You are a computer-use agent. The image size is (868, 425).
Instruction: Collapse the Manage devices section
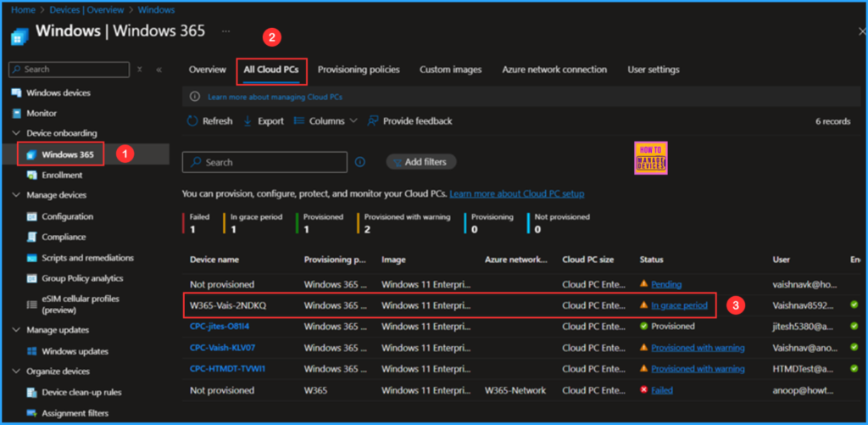[x=15, y=195]
